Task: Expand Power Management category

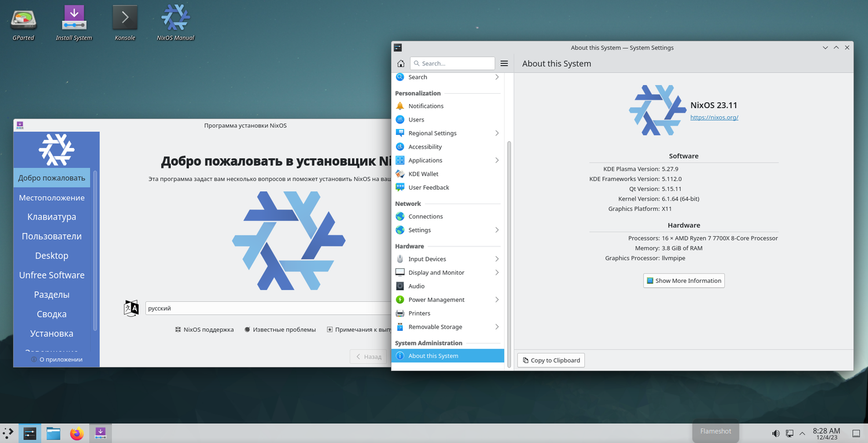Action: [x=496, y=300]
